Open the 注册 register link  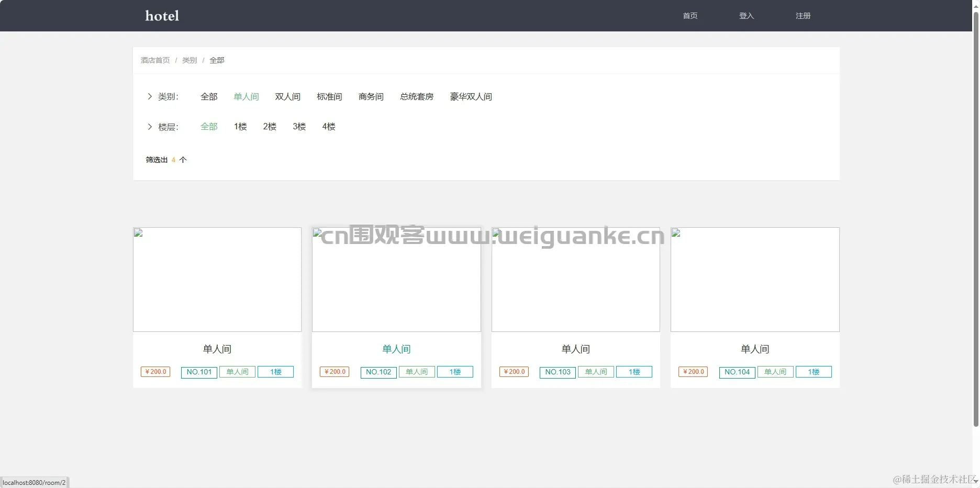(803, 16)
